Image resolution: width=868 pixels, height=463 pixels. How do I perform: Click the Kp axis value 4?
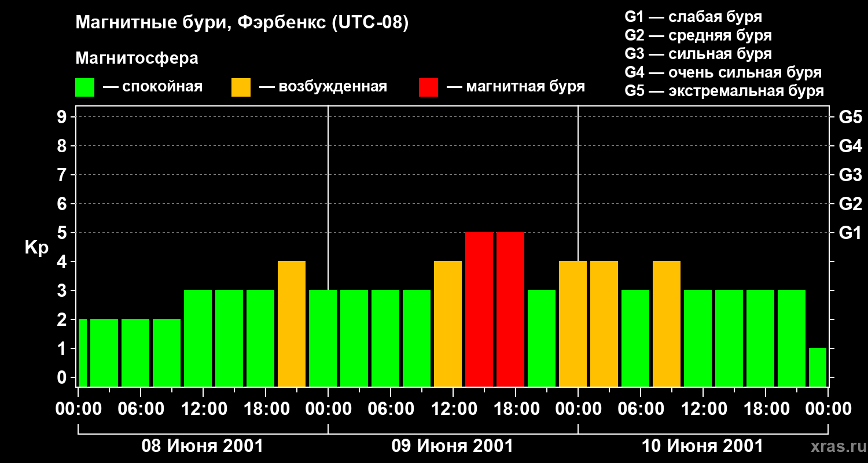63,262
